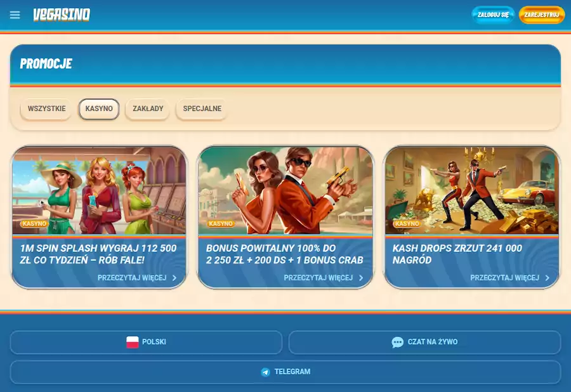Click the Vegasino logo
This screenshot has width=571, height=392.
(x=62, y=15)
